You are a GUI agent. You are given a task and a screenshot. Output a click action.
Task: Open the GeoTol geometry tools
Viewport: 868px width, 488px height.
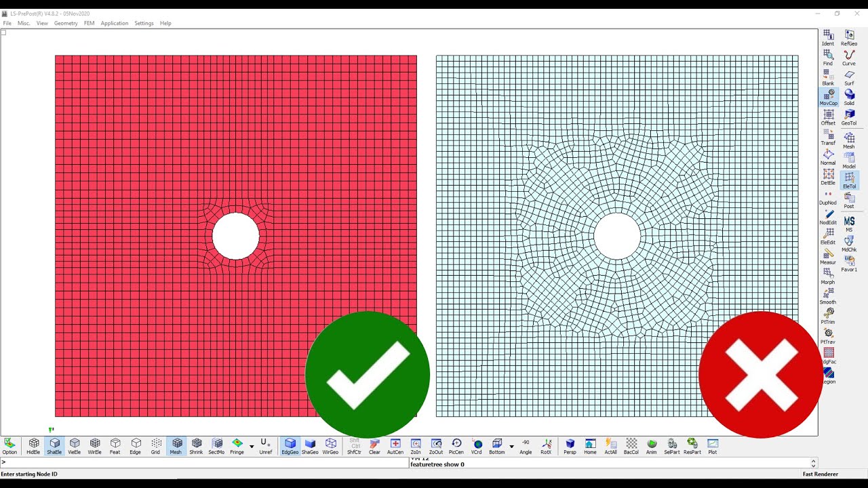(x=849, y=117)
